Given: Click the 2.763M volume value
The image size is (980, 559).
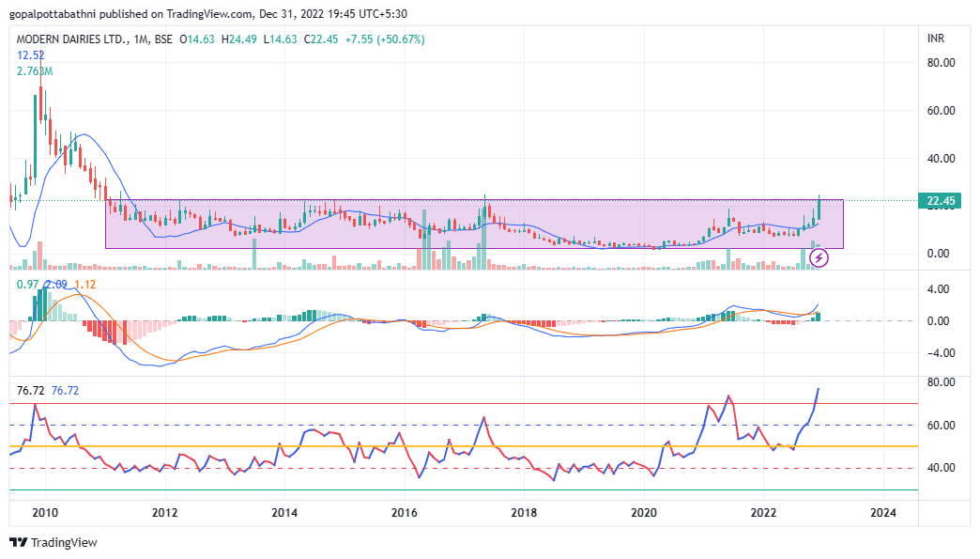Looking at the screenshot, I should (35, 71).
